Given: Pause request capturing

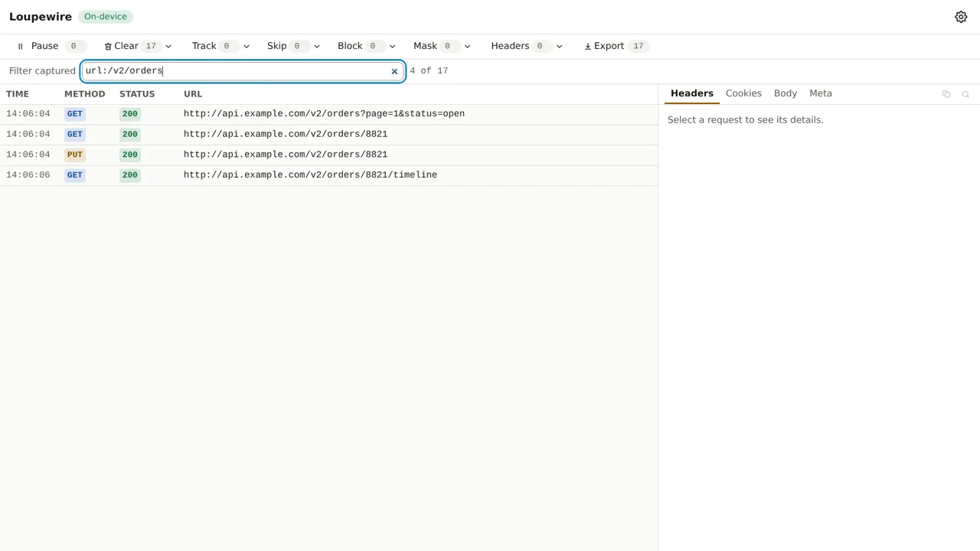Looking at the screenshot, I should [x=50, y=46].
